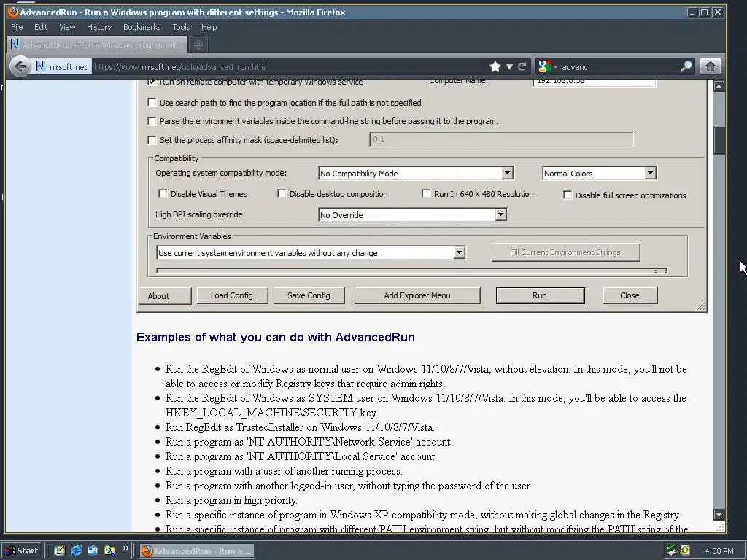Screen dimensions: 747x560
Task: Toggle 'Run on remote computer' checkbox
Action: click(x=152, y=82)
